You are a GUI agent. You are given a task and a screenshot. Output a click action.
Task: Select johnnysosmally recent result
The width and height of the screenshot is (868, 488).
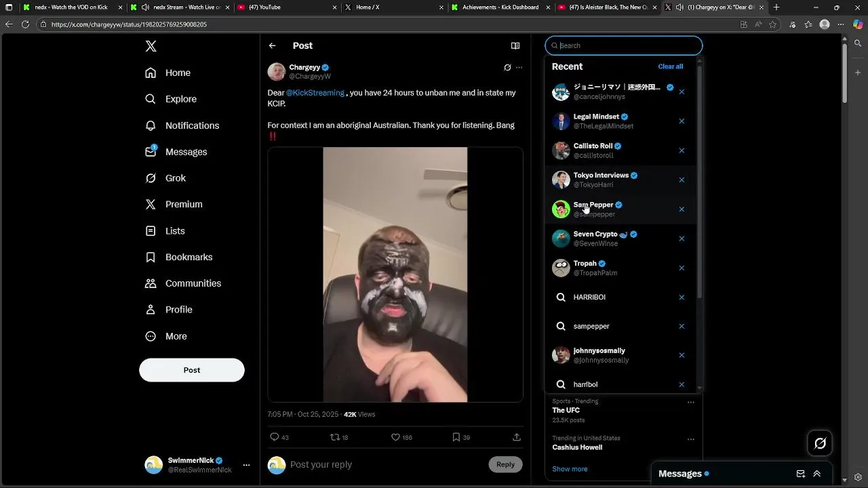620,355
